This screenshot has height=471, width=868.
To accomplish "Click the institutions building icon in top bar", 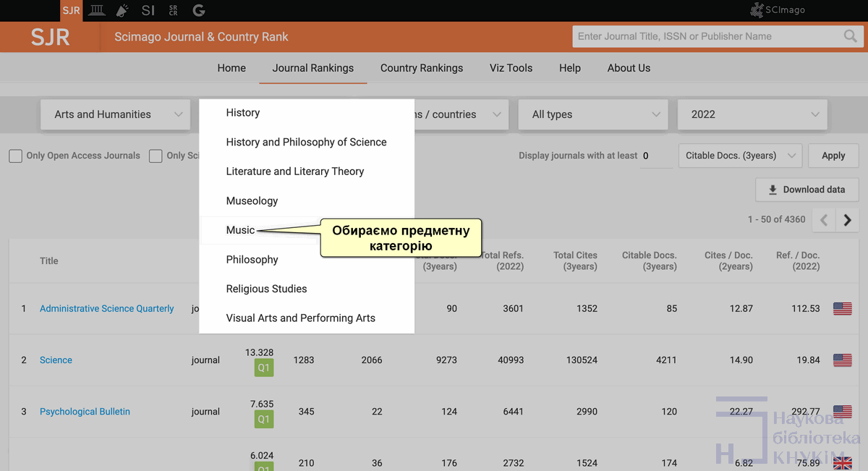I will [96, 10].
